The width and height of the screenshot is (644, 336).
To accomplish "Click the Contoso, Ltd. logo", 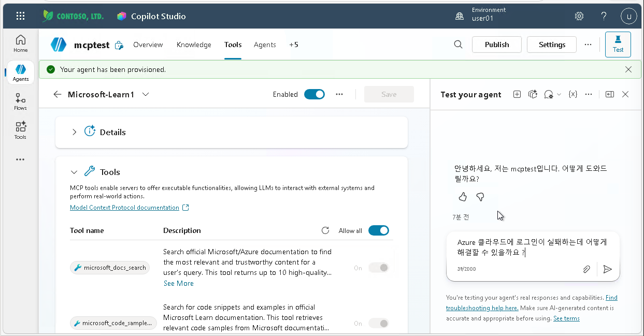I will (73, 16).
